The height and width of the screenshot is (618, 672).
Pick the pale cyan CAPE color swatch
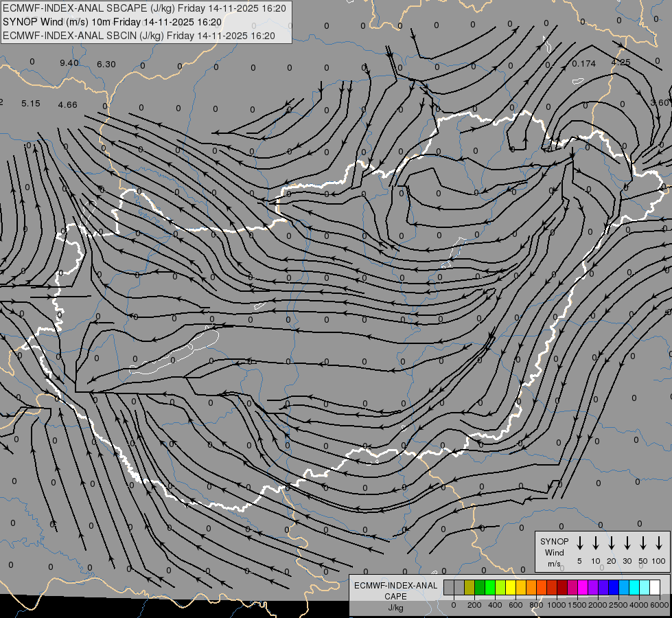click(645, 587)
